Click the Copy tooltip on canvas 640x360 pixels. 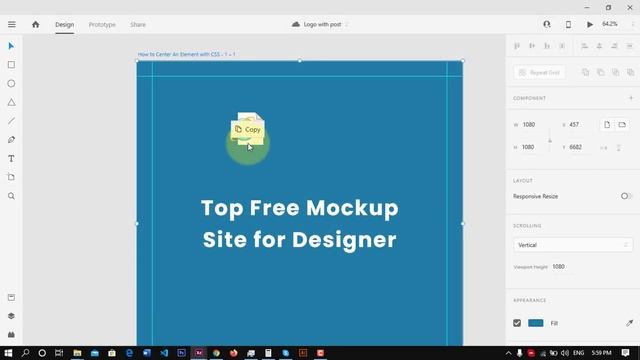(x=248, y=129)
